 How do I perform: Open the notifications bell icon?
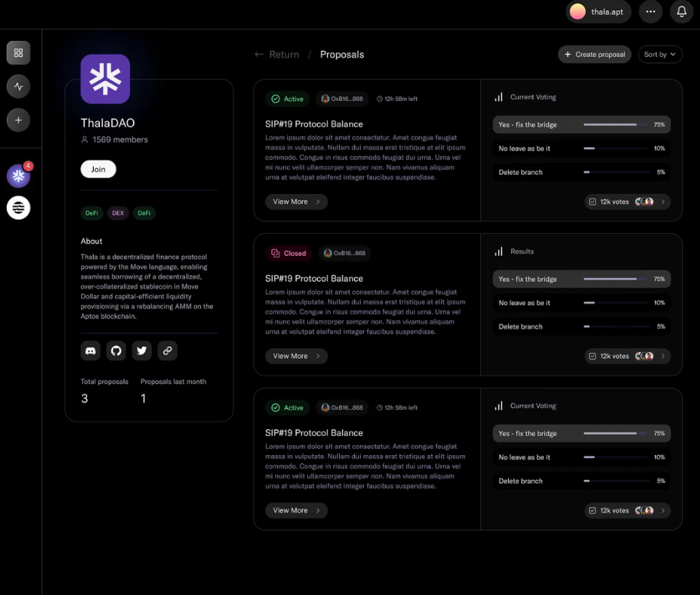point(682,12)
